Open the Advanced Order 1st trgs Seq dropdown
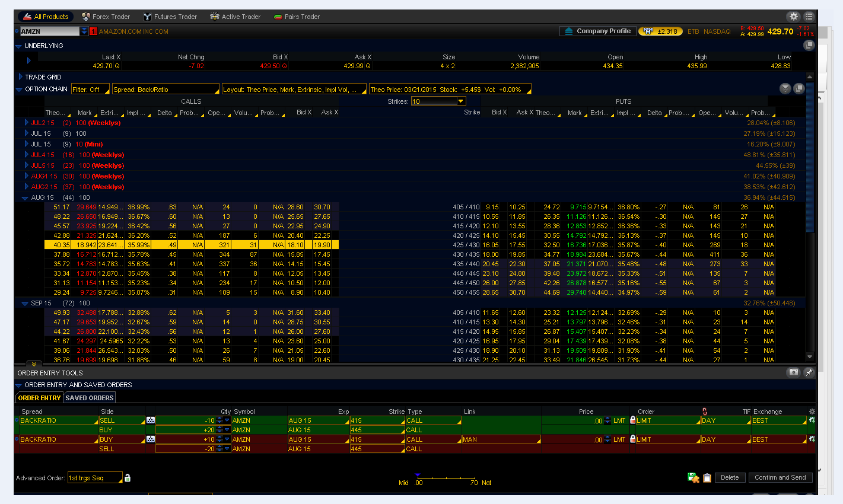 (95, 478)
